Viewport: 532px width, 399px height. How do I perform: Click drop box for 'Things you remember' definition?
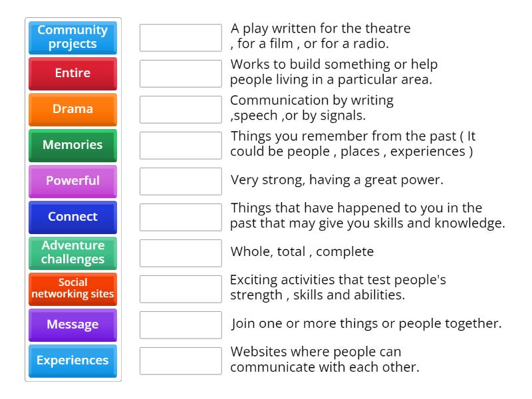[x=180, y=145]
